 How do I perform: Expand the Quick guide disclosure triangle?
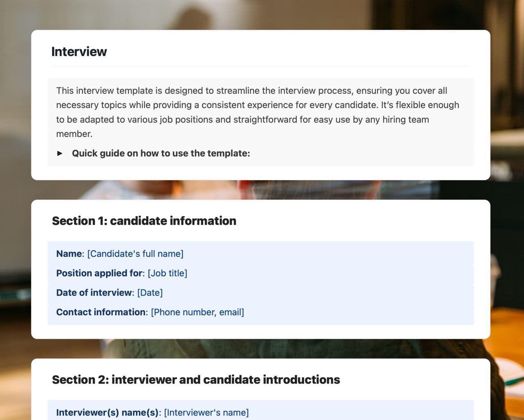click(60, 153)
